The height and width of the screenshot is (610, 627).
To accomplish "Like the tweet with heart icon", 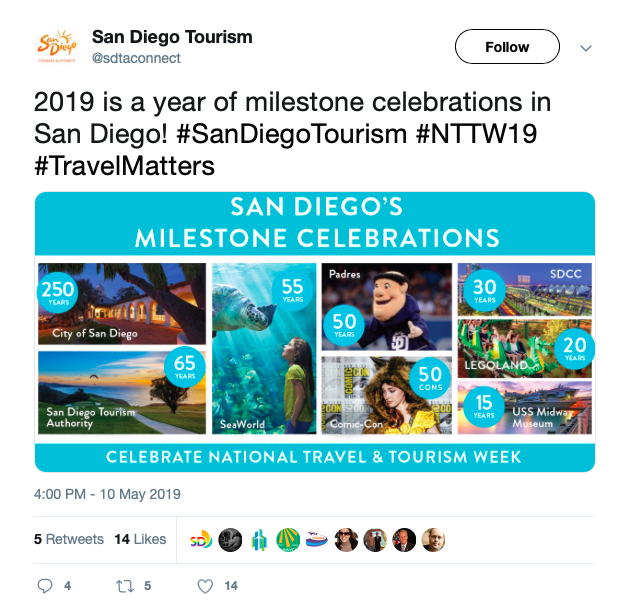I will click(205, 586).
